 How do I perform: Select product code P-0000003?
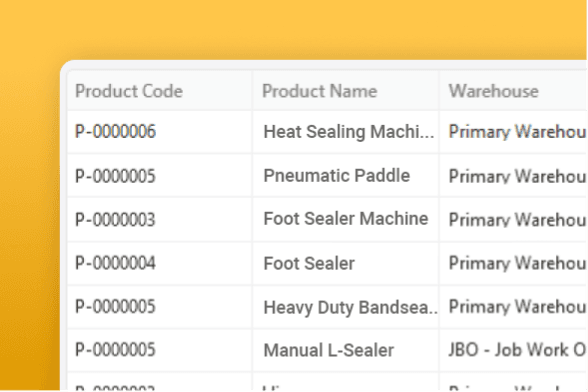coord(116,219)
